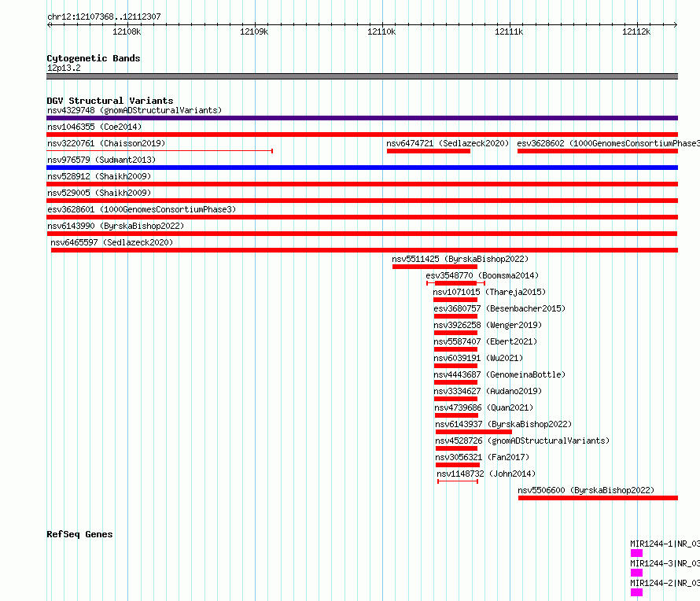This screenshot has height=601, width=700.
Task: Click the 12111k ruler position
Action: click(509, 31)
